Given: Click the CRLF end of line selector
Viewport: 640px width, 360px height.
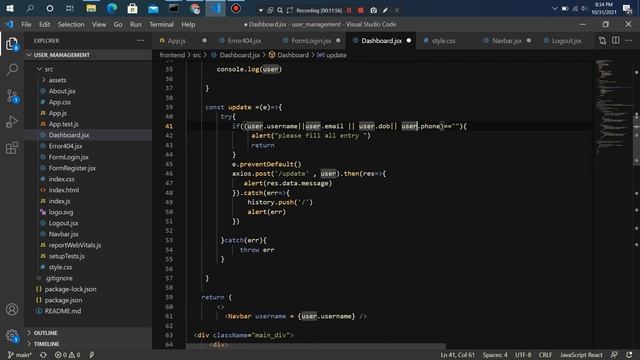Looking at the screenshot, I should click(545, 355).
